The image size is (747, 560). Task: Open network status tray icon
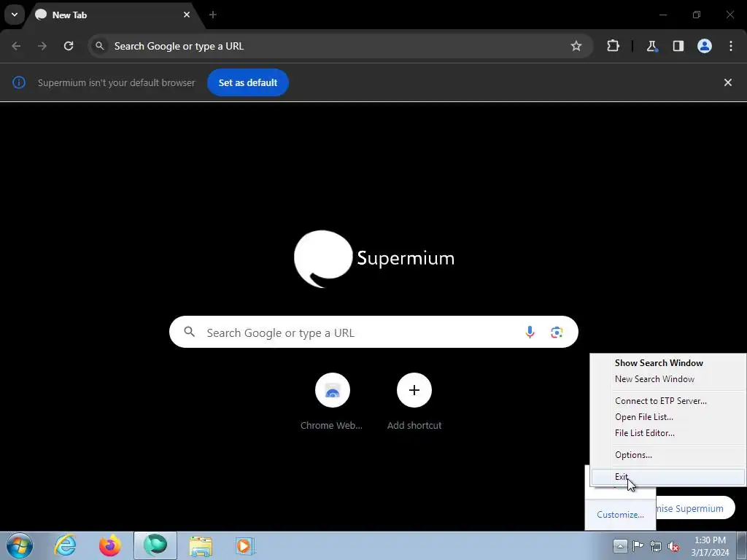pos(656,546)
